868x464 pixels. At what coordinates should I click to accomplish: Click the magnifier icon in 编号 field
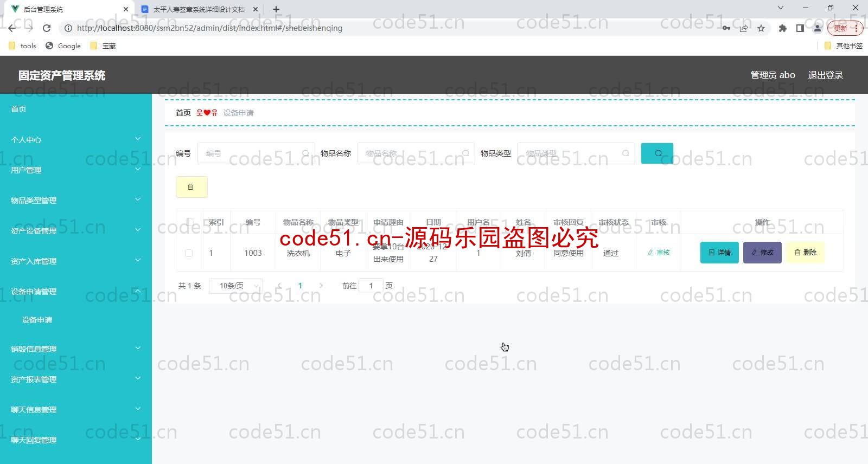coord(306,153)
